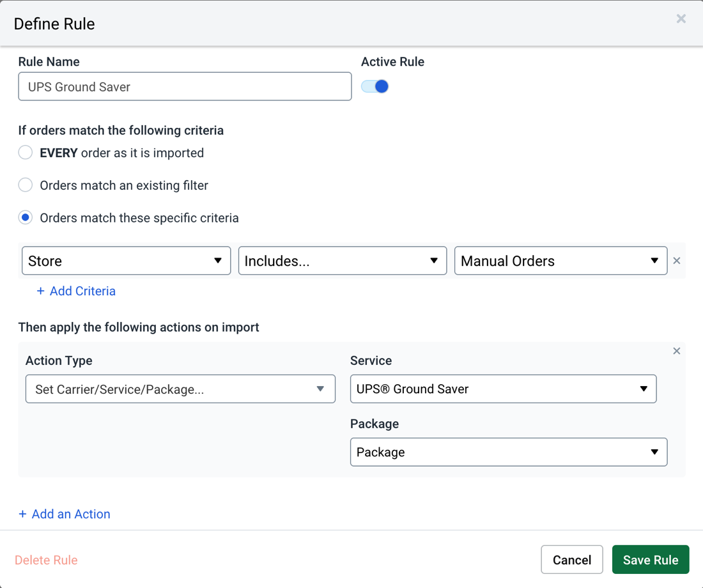Remove the Store criteria row
Viewport: 703px width, 588px height.
(x=677, y=261)
